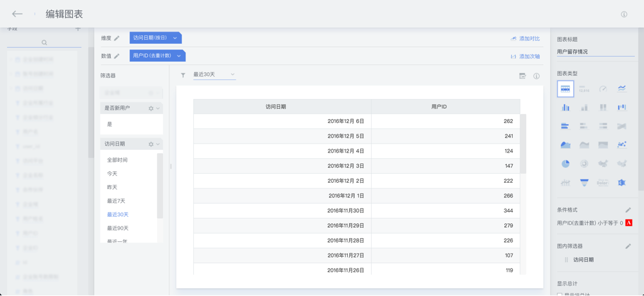
Task: Open info icon above the table
Action: point(536,76)
